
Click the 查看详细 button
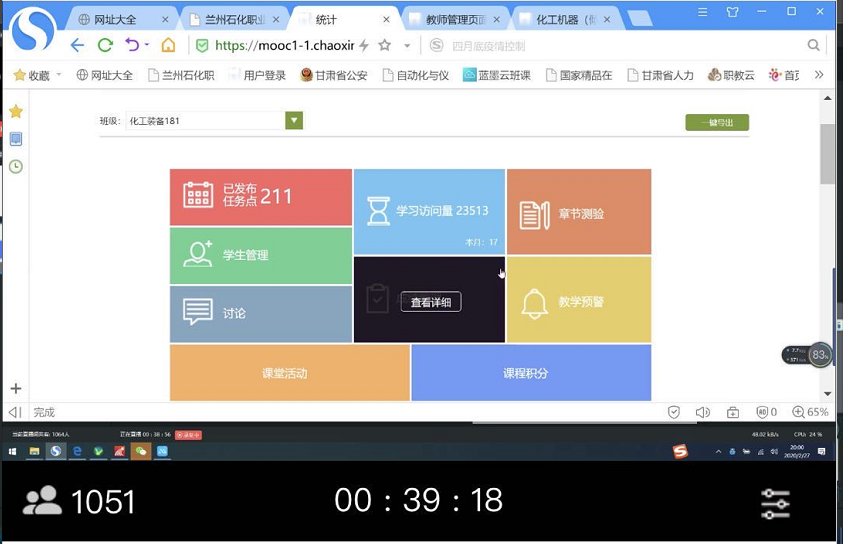(x=431, y=302)
